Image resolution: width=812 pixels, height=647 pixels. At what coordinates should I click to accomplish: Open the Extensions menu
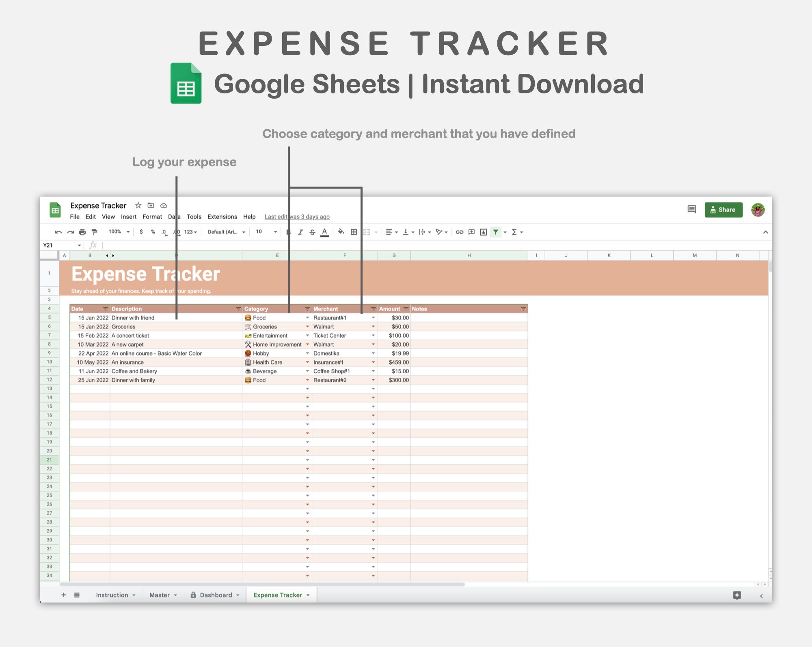pos(222,217)
